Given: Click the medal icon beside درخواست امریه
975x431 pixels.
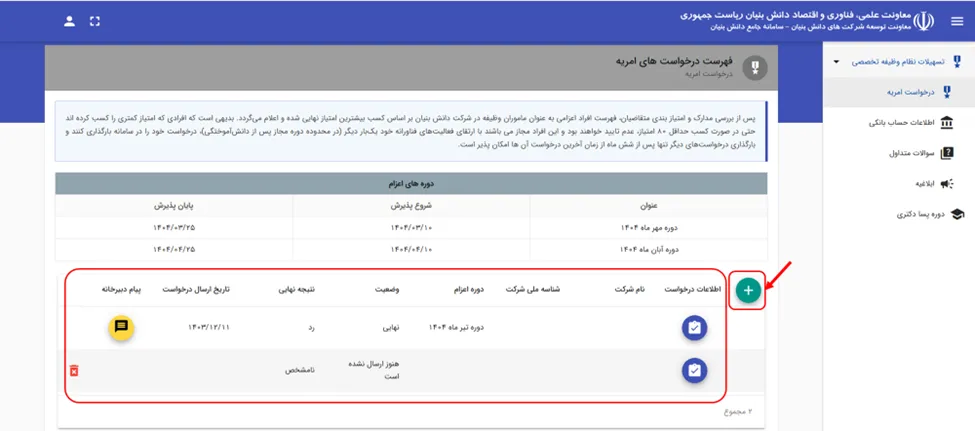Looking at the screenshot, I should [947, 93].
